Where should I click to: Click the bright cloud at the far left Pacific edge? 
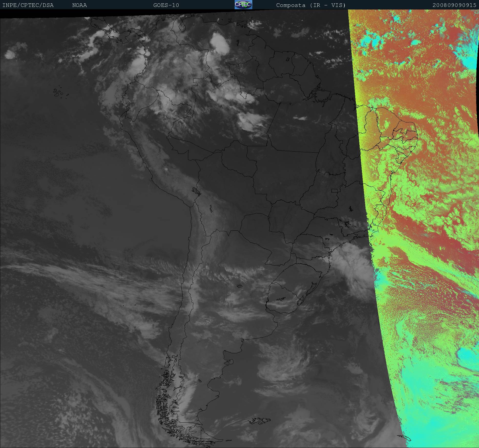(9, 54)
